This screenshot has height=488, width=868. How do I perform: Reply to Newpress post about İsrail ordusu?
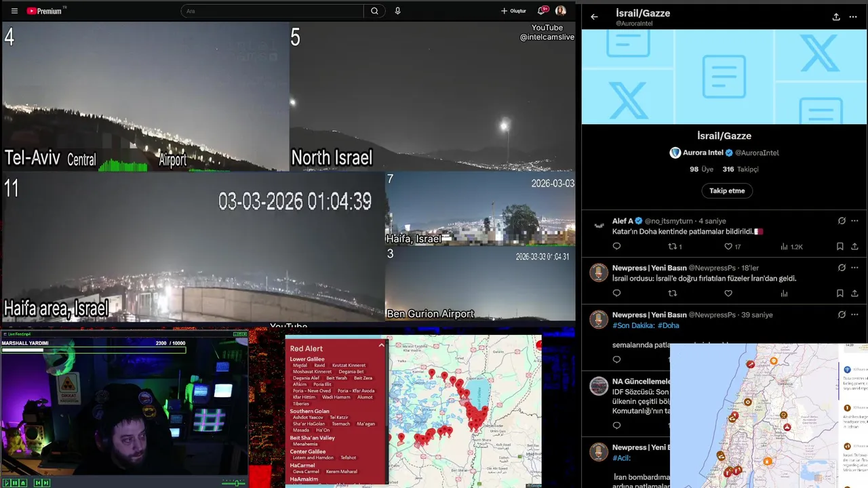point(616,293)
